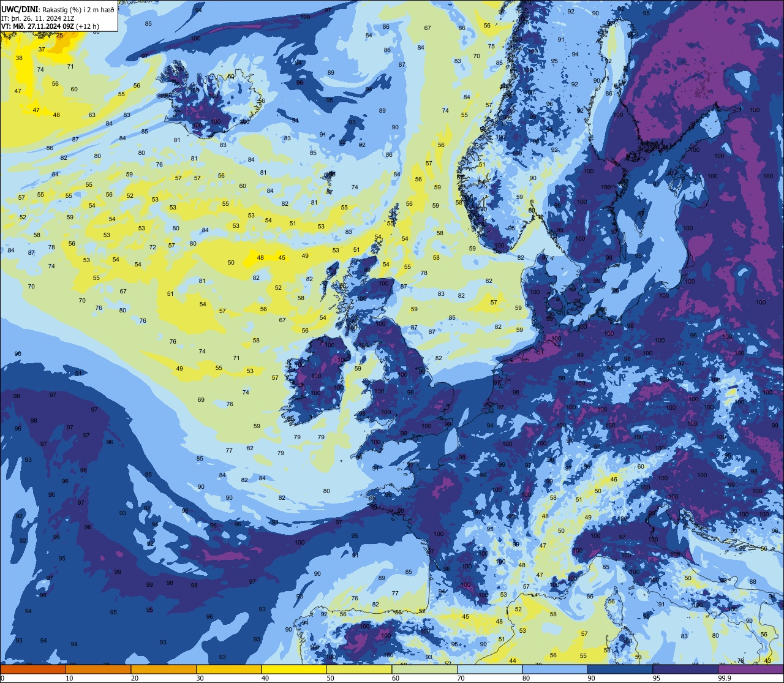Click the 0–10 dark orange legend swatch
This screenshot has height=683, width=784.
pos(33,669)
